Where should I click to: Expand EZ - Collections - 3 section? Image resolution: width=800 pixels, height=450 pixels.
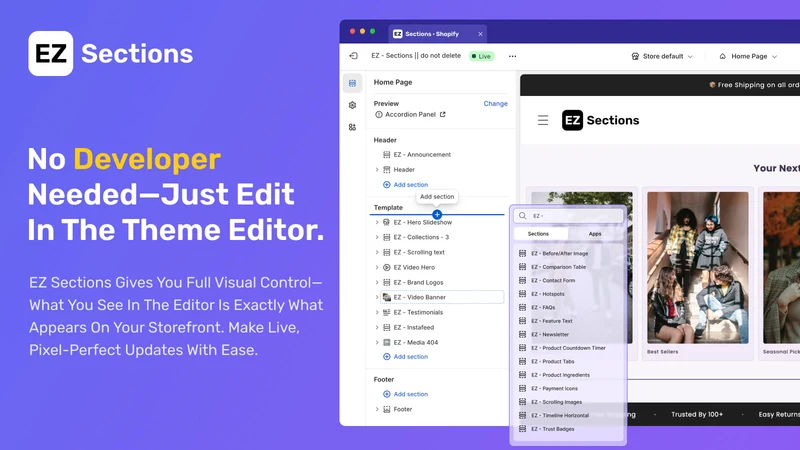pyautogui.click(x=377, y=237)
